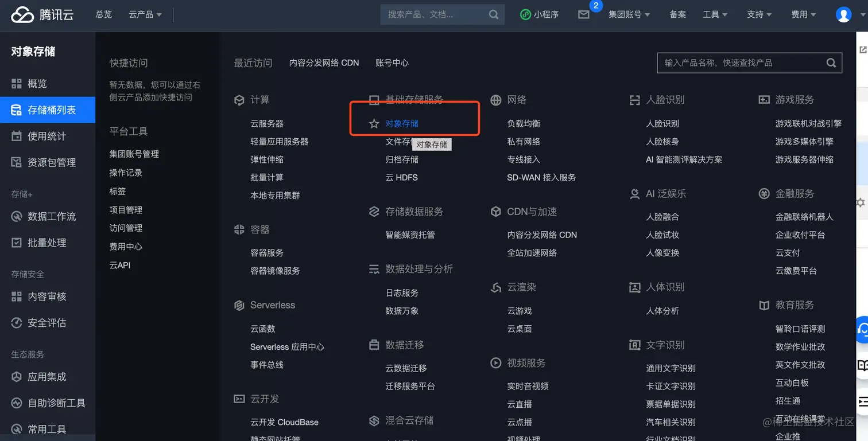This screenshot has height=441, width=868.
Task: Open the user avatar menu
Action: click(843, 14)
